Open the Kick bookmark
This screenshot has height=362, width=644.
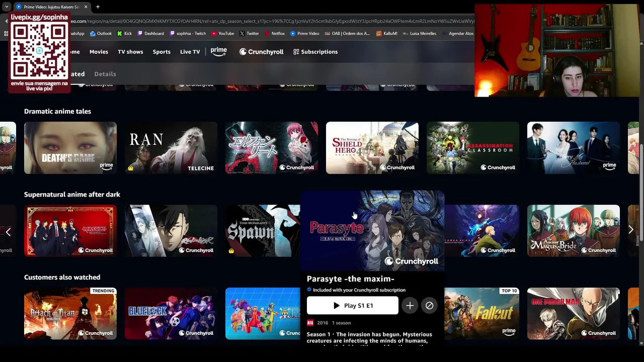tap(124, 34)
